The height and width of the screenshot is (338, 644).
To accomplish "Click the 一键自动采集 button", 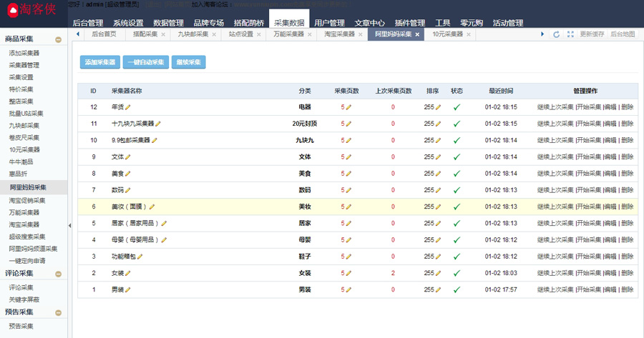I will coord(146,62).
